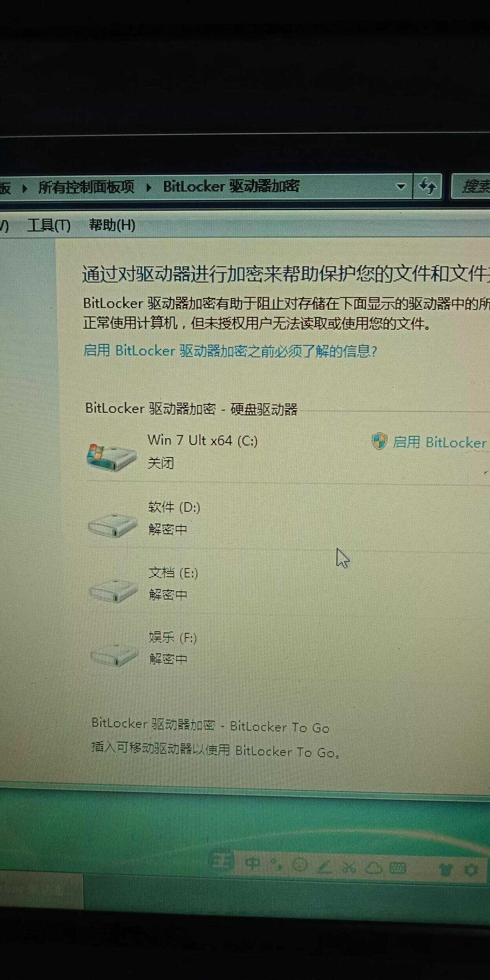Open input method settings gear icon
490x980 pixels.
pos(471,870)
